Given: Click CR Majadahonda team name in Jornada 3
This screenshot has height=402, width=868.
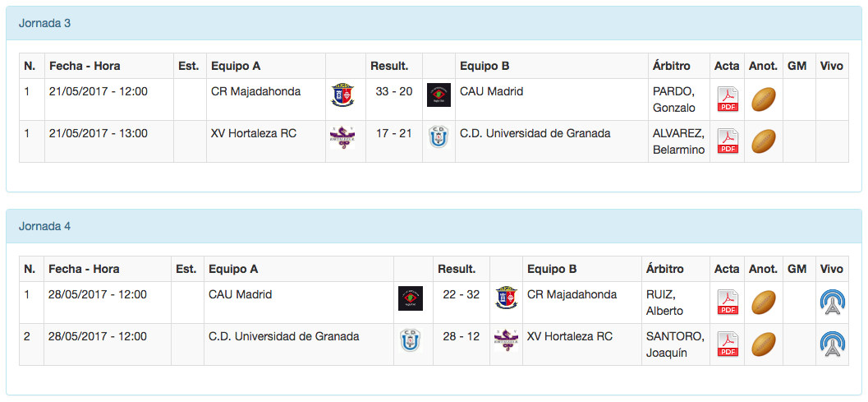Looking at the screenshot, I should pyautogui.click(x=255, y=91).
